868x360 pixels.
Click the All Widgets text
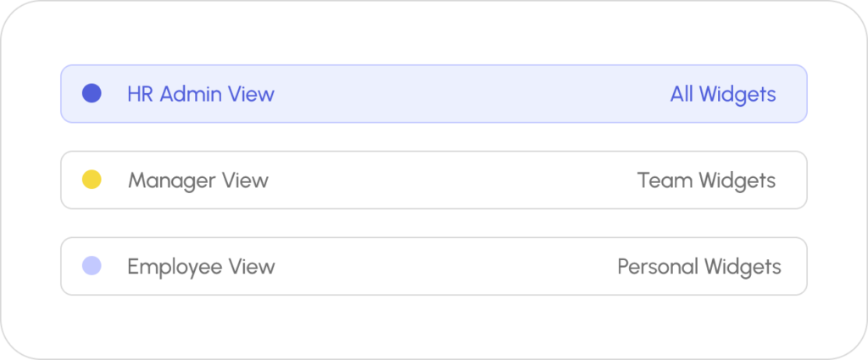(722, 94)
